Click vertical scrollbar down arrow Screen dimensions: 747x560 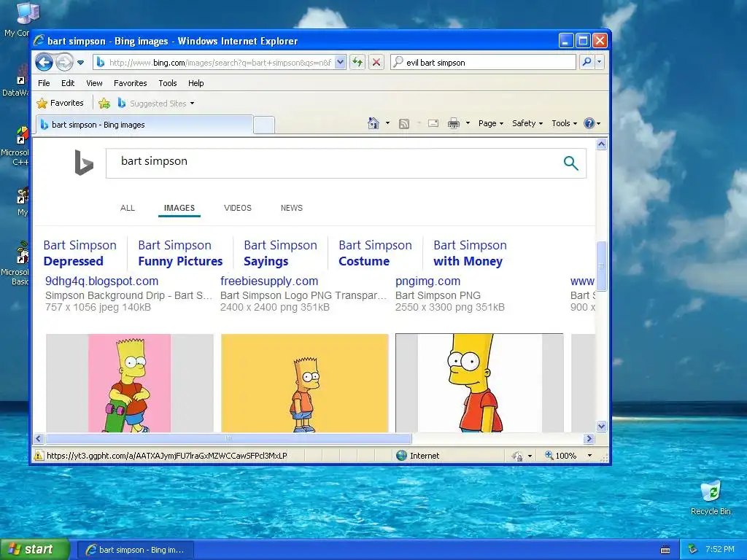(x=601, y=426)
